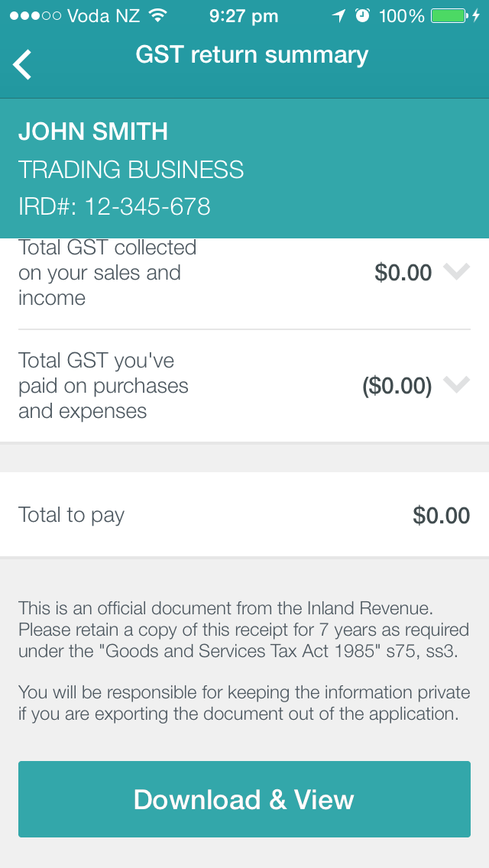Go back using the left chevron arrow
This screenshot has width=489, height=868.
click(23, 65)
